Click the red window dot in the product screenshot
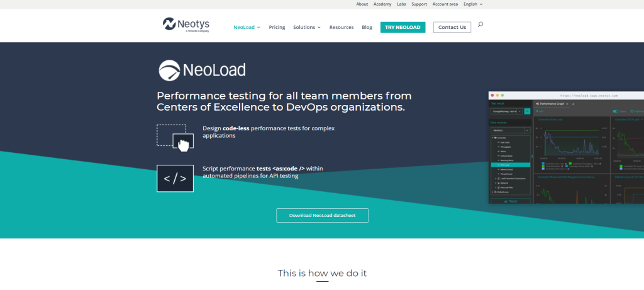 tap(492, 95)
